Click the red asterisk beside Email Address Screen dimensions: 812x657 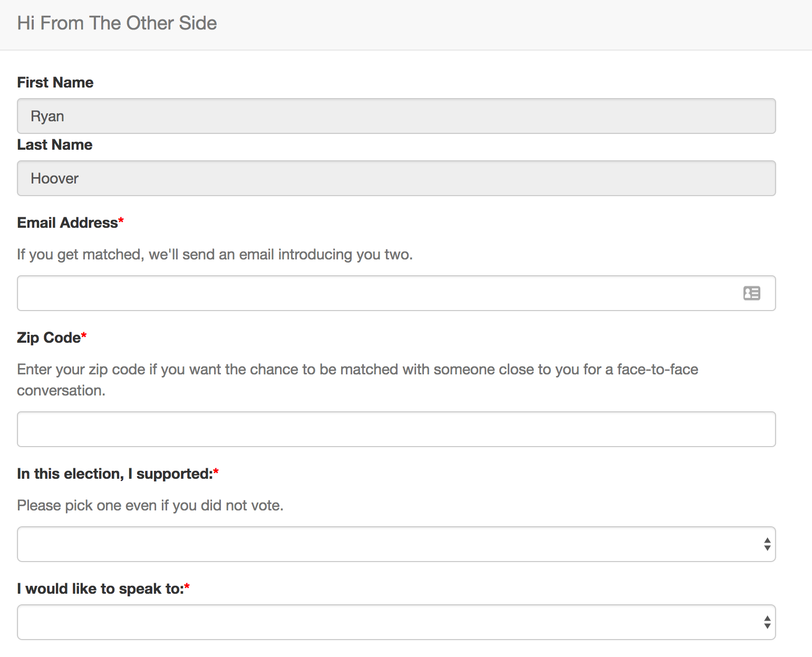(x=121, y=220)
